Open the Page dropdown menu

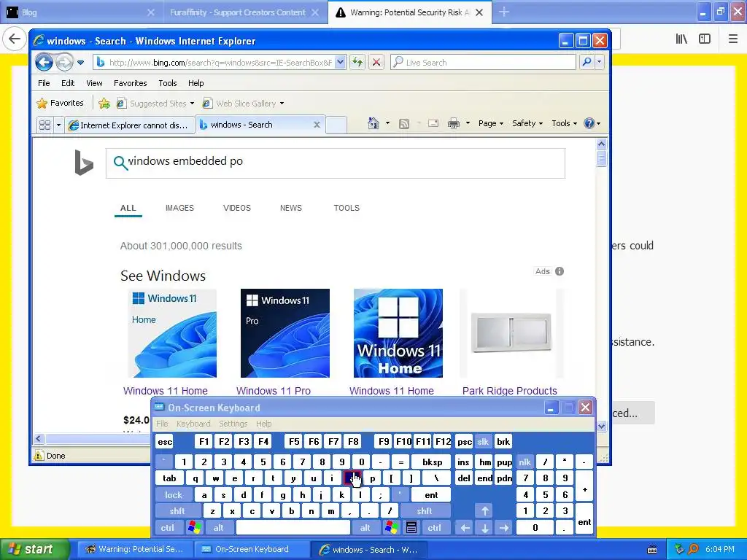coord(491,123)
